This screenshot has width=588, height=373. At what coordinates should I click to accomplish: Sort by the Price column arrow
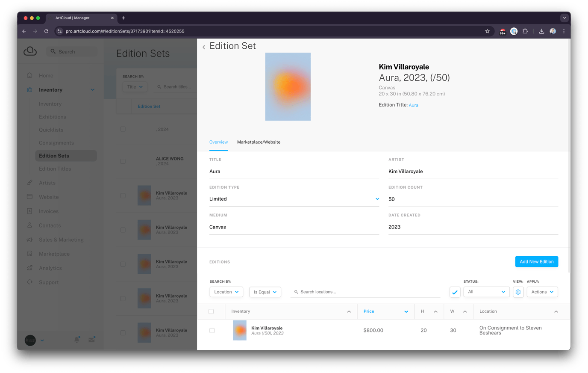click(406, 312)
